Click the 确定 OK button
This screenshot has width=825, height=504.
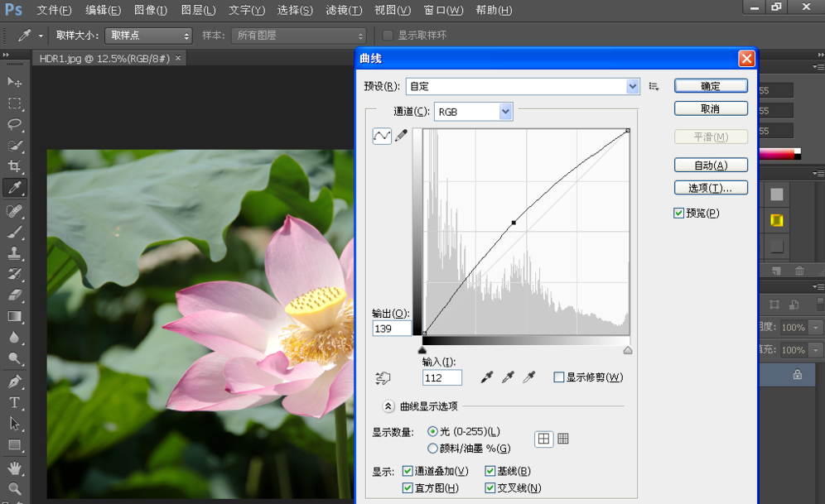(x=711, y=86)
